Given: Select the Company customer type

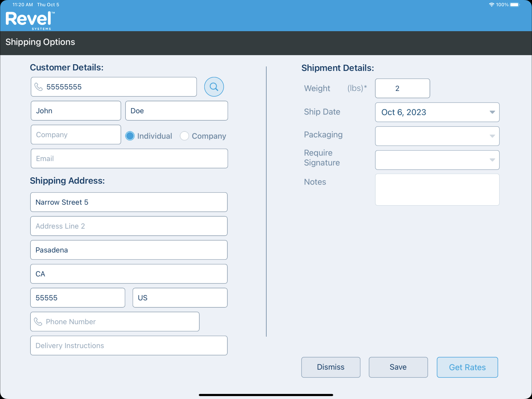Looking at the screenshot, I should click(184, 136).
